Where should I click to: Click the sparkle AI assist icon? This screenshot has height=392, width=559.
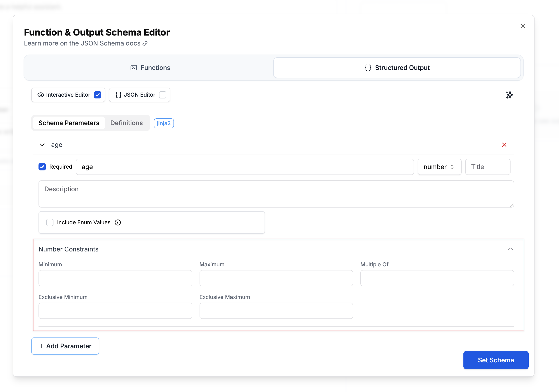tap(510, 95)
